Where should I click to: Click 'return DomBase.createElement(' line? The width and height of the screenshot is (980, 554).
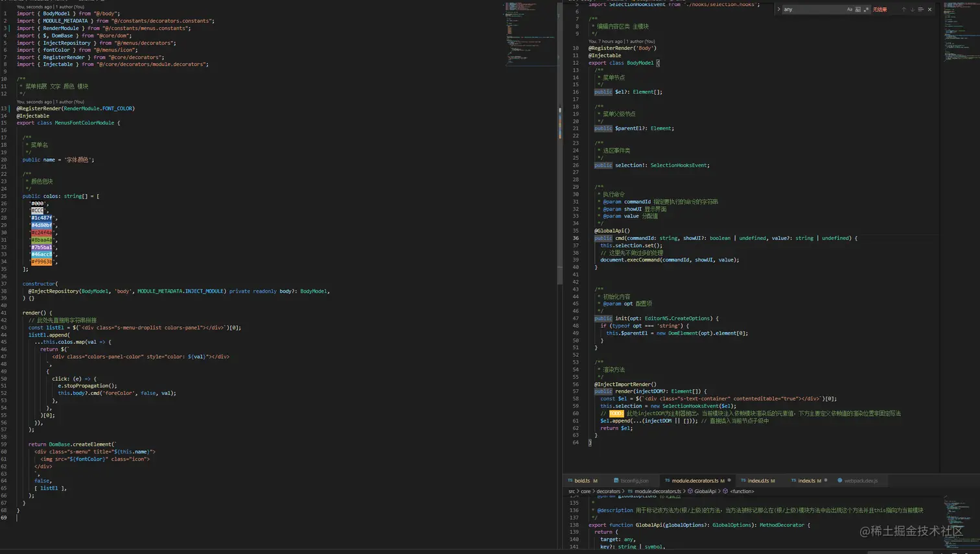pos(72,444)
